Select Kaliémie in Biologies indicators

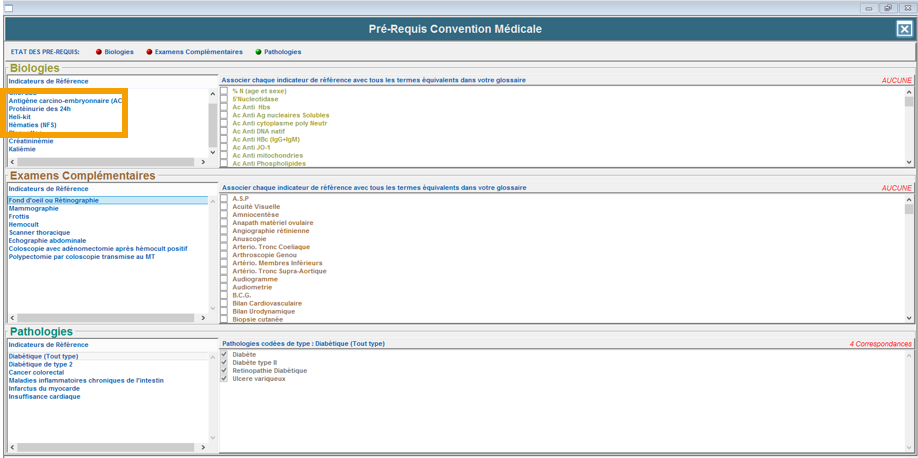[22, 149]
